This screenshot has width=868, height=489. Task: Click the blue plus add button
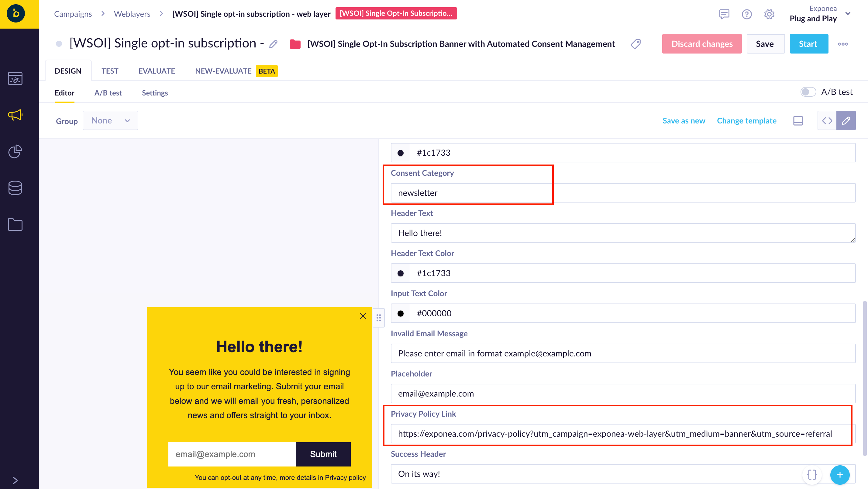tap(840, 474)
